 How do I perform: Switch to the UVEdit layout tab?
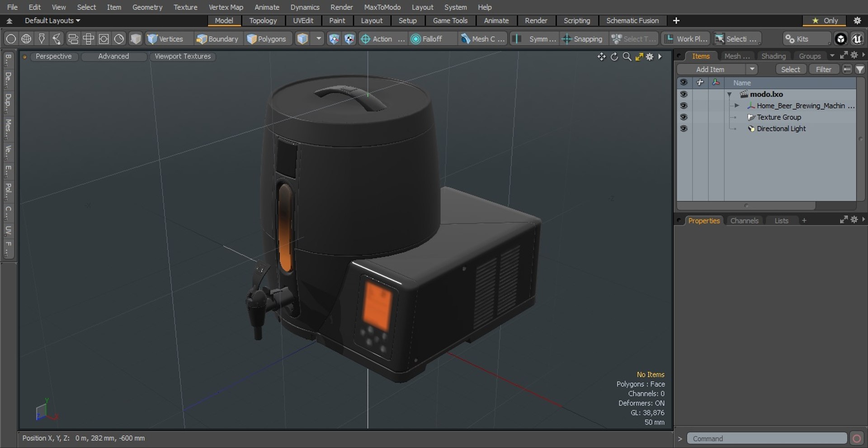tap(303, 21)
